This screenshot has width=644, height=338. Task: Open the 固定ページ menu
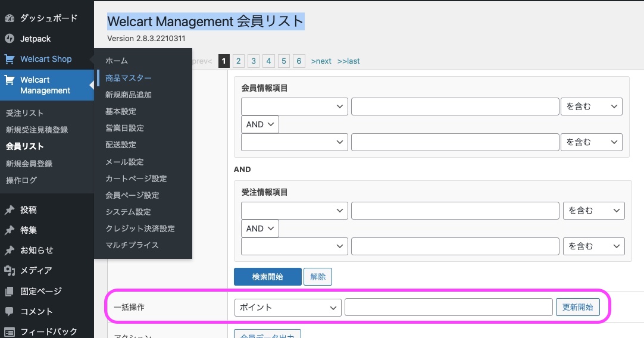(41, 291)
